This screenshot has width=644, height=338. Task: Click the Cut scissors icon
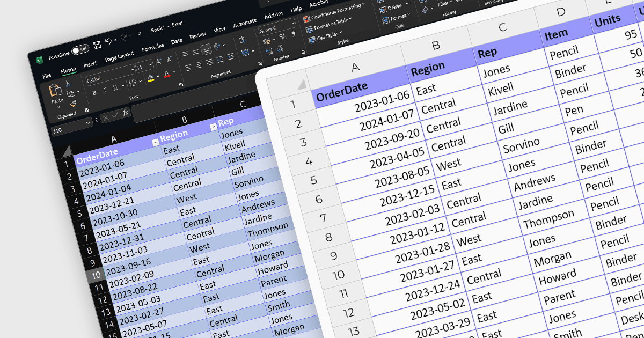tap(68, 83)
